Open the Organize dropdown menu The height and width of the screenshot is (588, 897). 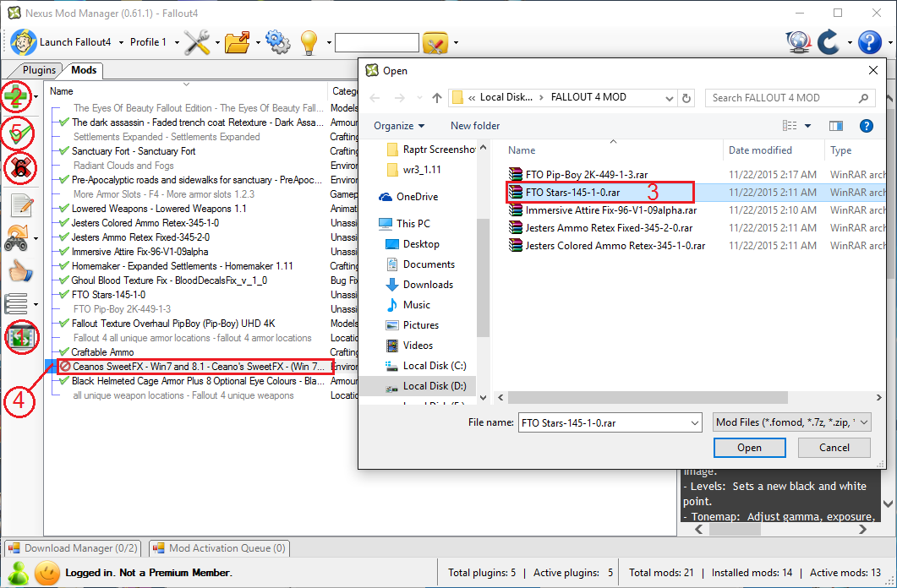(x=399, y=126)
